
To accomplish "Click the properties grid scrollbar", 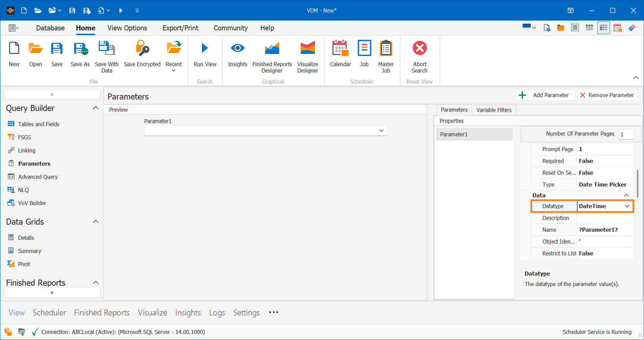I will click(x=637, y=184).
